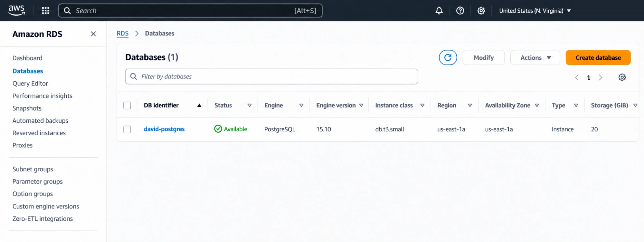The image size is (644, 242).
Task: Open the AWS home logo
Action: coord(16,10)
